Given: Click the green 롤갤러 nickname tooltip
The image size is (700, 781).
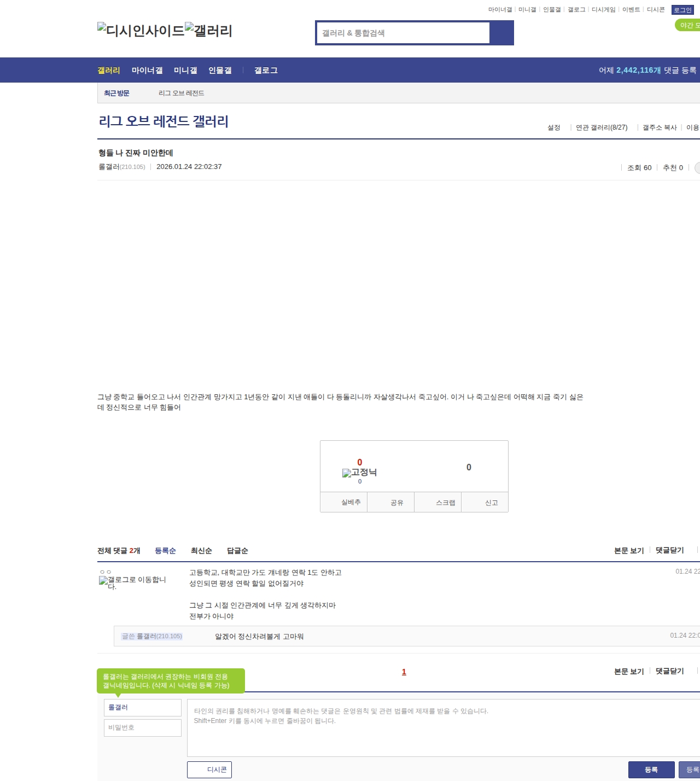Looking at the screenshot, I should point(171,681).
